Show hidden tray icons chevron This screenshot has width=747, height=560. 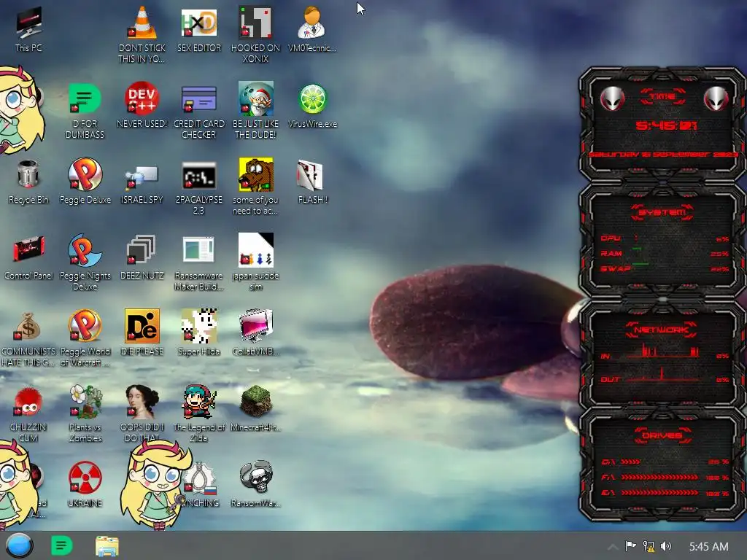pos(613,547)
